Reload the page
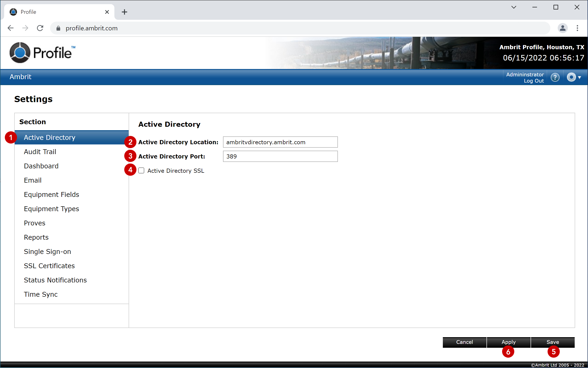 pyautogui.click(x=40, y=28)
